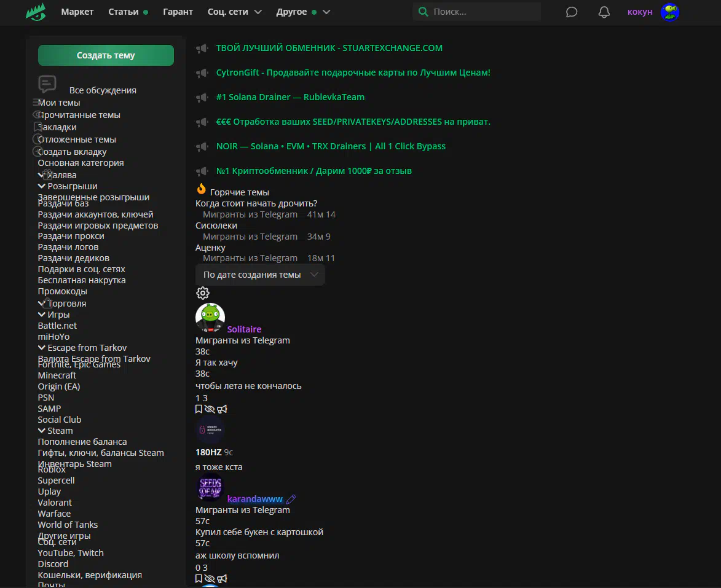
Task: Click the user profile avatar in header
Action: [669, 12]
